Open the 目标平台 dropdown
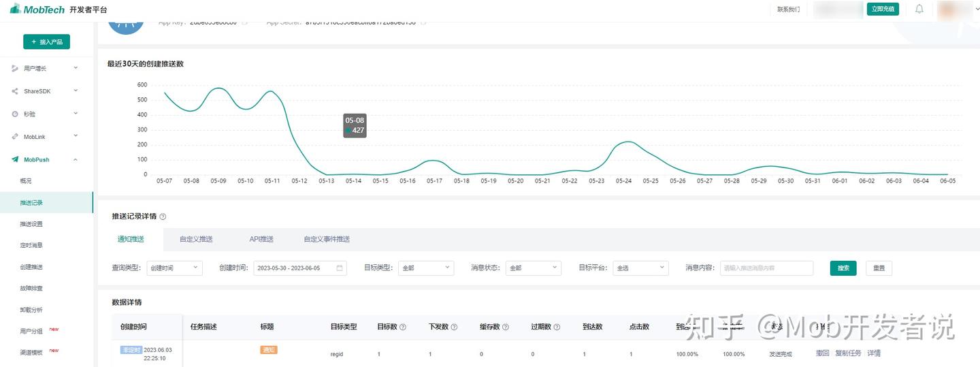 click(641, 268)
